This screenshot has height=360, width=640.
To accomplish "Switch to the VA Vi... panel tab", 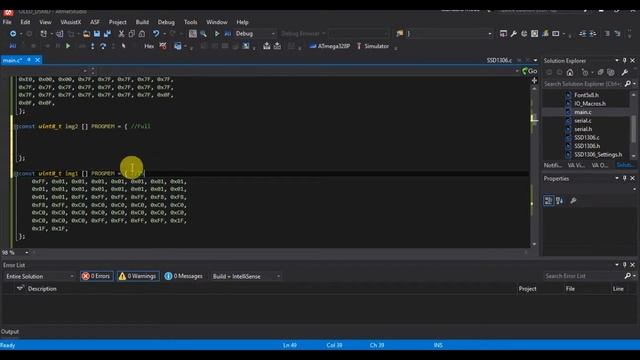I will point(576,165).
